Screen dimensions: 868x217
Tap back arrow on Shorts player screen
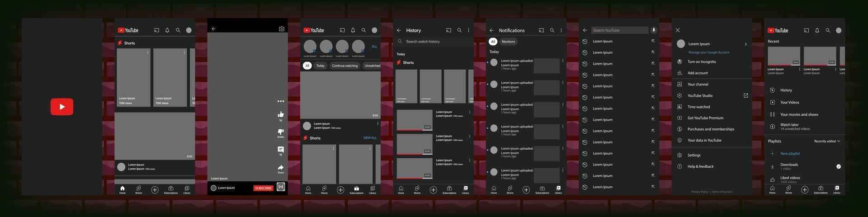click(214, 29)
